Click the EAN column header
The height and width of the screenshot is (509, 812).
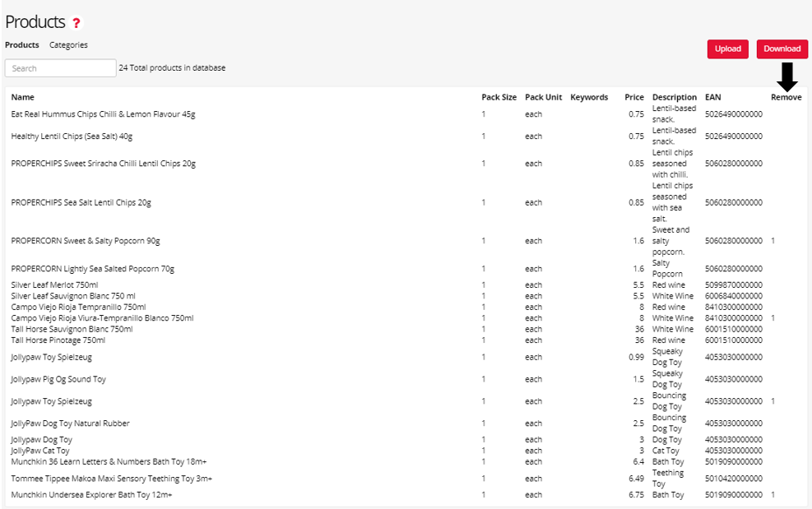[712, 97]
